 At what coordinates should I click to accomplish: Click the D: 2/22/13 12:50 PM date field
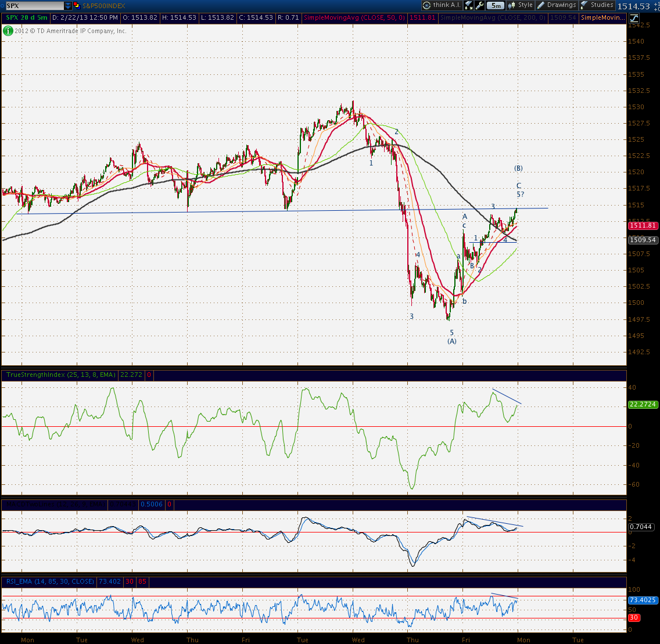coord(85,17)
